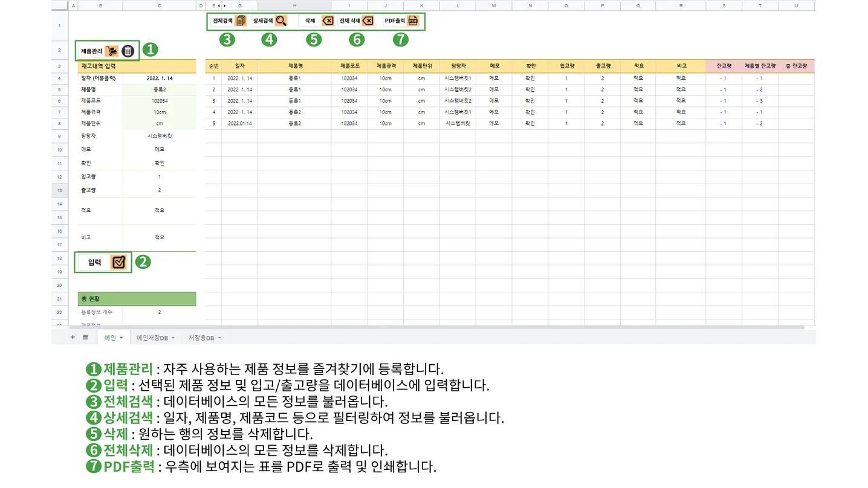Select the 출고량 value cell in form
The height and width of the screenshot is (488, 868).
click(160, 190)
